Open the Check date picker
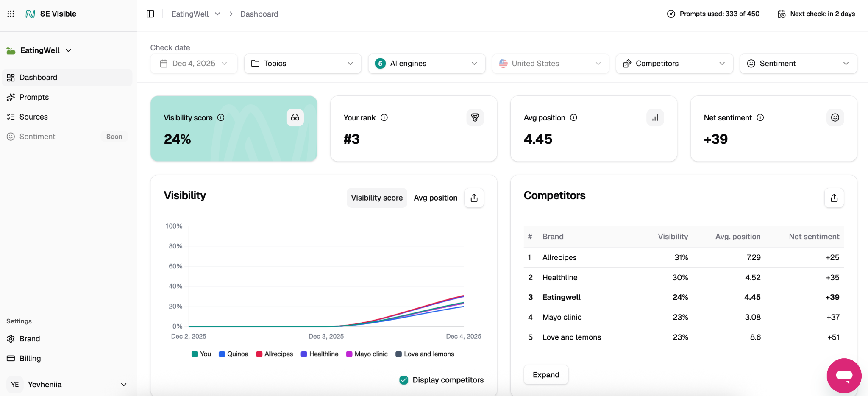868x396 pixels. click(x=194, y=63)
